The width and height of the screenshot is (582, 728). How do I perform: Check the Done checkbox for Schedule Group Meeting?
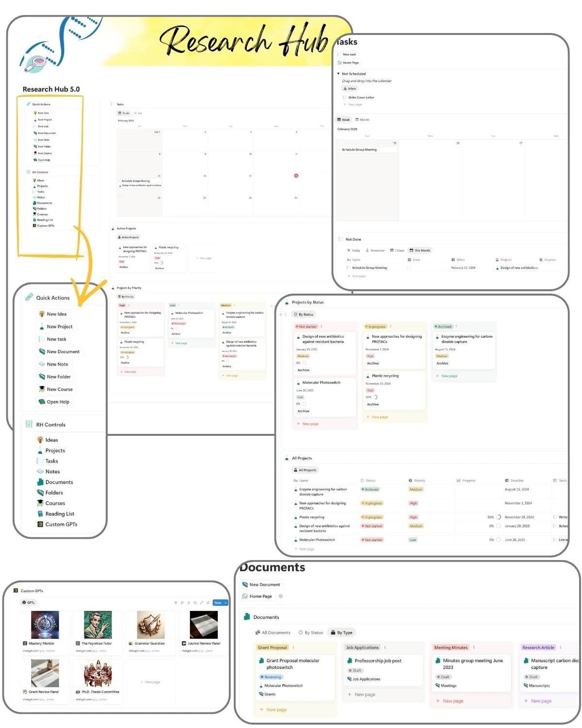point(409,267)
